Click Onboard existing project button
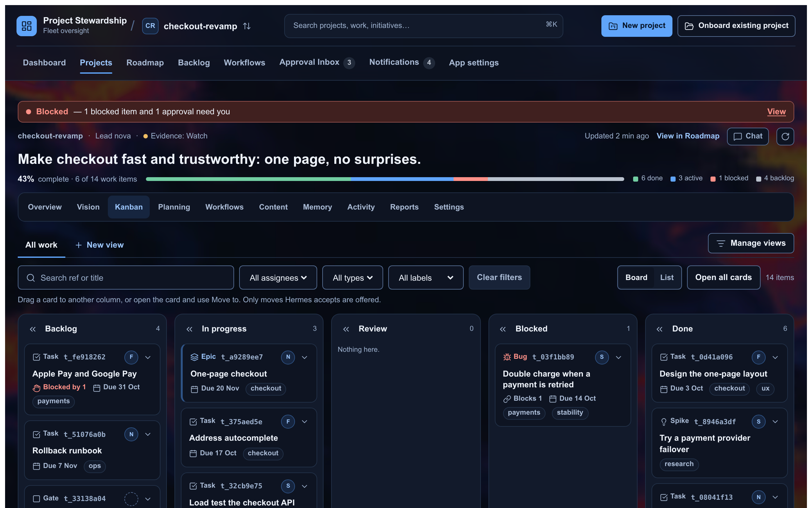This screenshot has height=508, width=812. pyautogui.click(x=736, y=26)
